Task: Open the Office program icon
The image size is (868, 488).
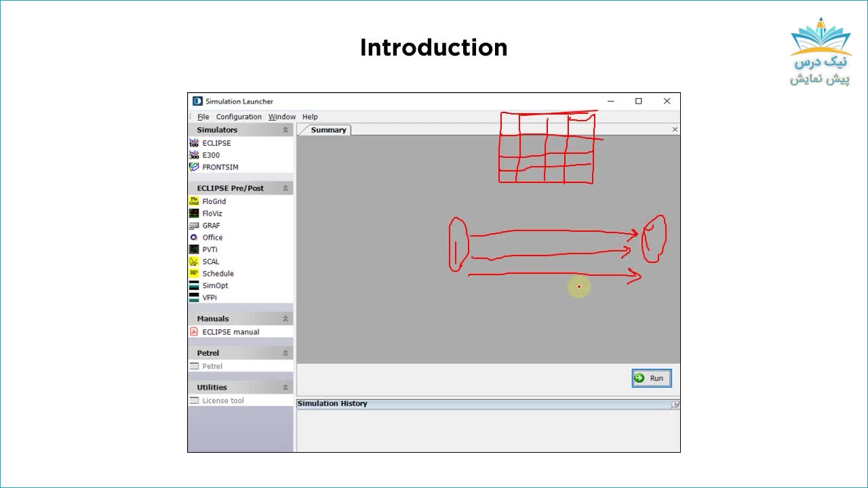Action: tap(194, 237)
